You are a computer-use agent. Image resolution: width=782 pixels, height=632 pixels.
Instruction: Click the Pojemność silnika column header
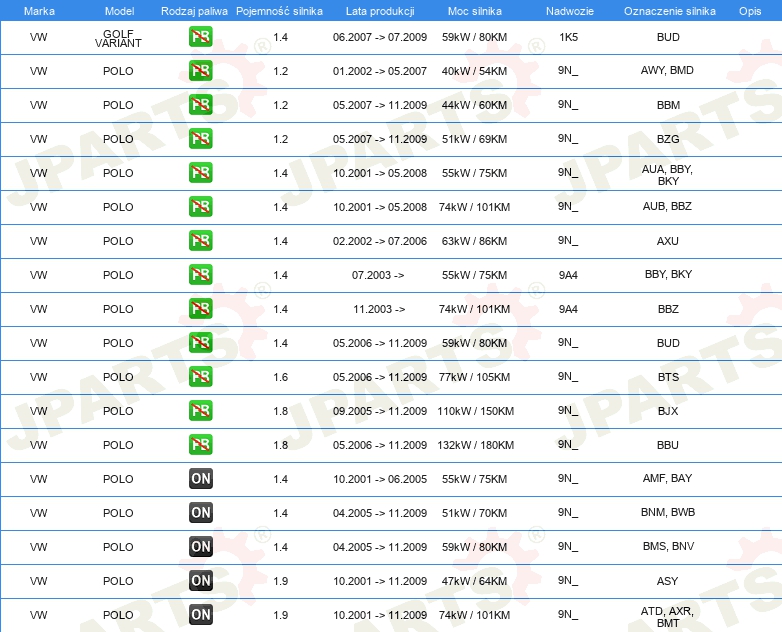click(x=279, y=11)
